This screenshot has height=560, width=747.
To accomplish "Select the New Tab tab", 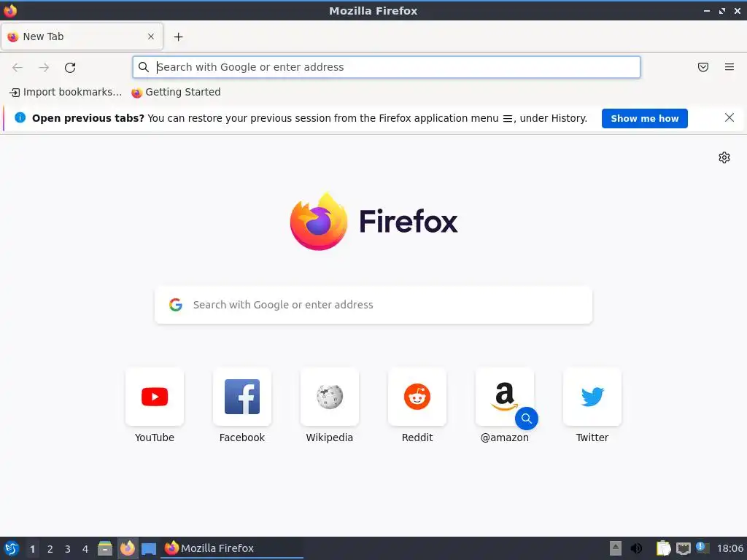I will click(x=82, y=36).
